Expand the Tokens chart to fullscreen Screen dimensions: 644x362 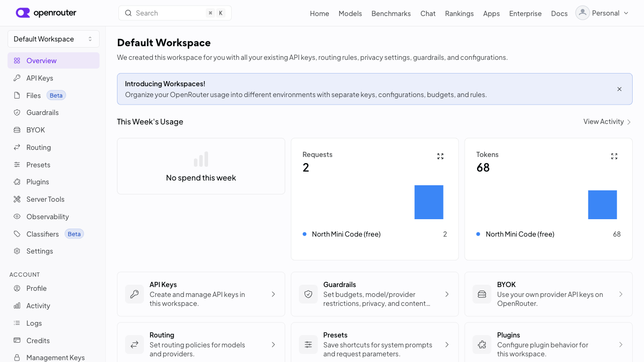tap(614, 156)
